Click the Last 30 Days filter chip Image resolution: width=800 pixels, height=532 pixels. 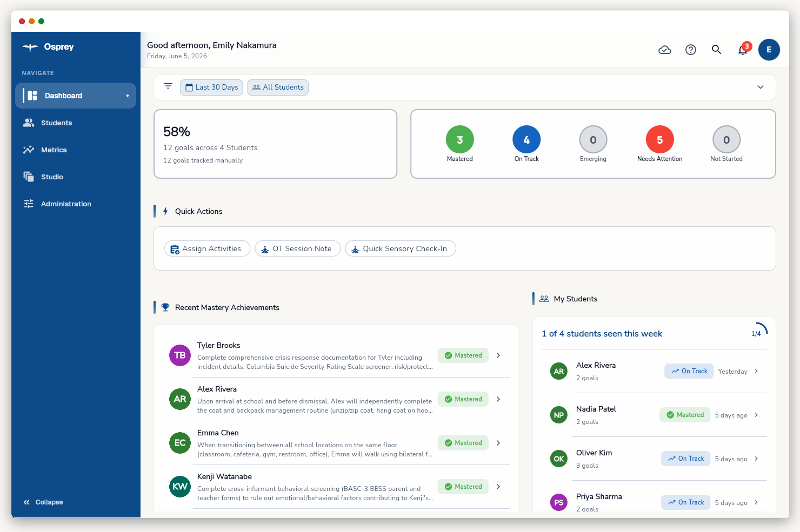[211, 87]
